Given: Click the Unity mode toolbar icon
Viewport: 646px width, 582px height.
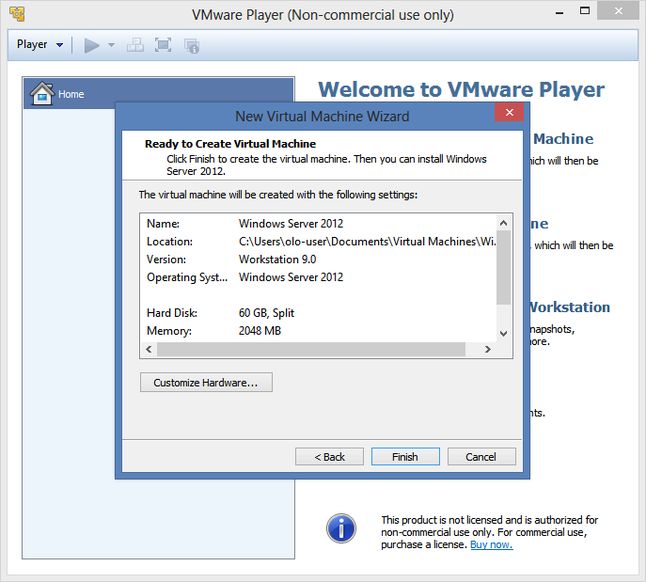Looking at the screenshot, I should (192, 46).
